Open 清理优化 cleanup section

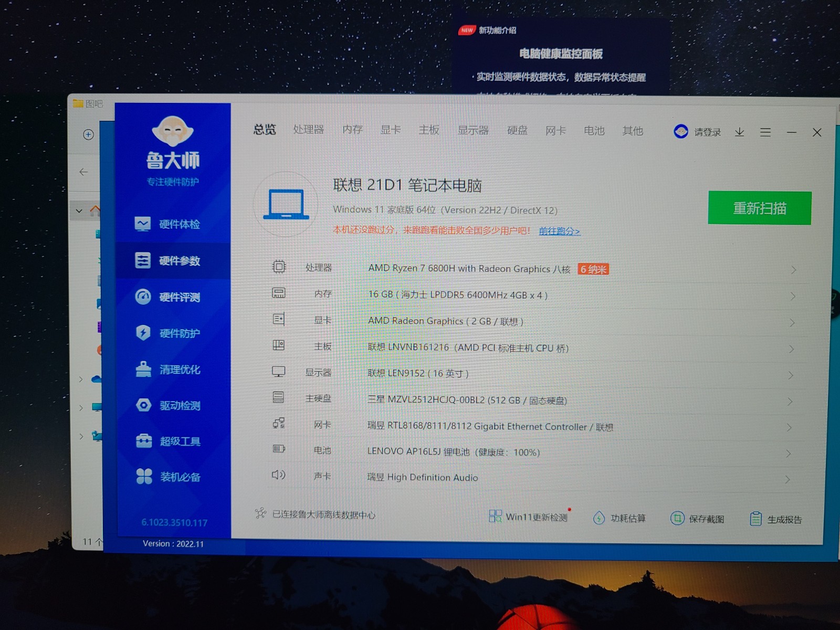167,370
